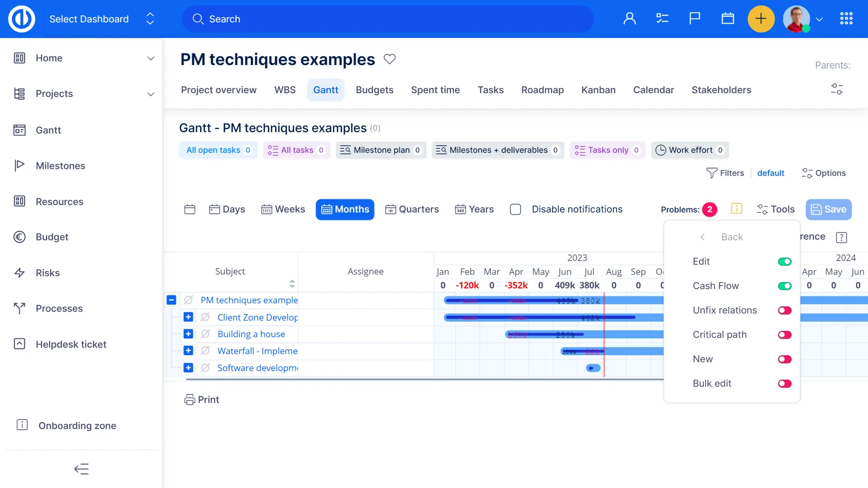Click the yellow plus create button
This screenshot has height=488, width=868.
761,19
